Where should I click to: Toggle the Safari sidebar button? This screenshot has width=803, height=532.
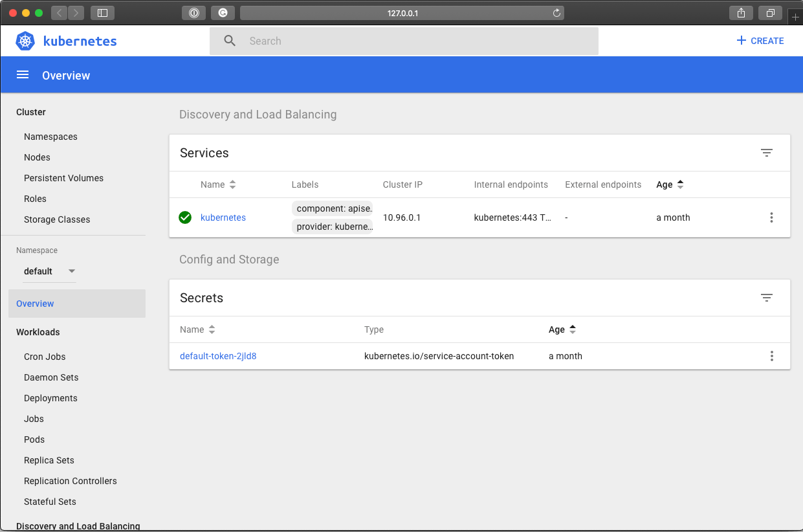(102, 12)
